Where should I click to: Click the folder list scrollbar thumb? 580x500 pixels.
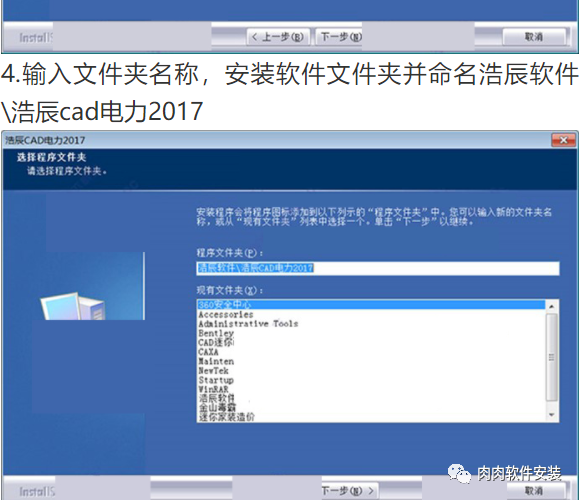552,357
